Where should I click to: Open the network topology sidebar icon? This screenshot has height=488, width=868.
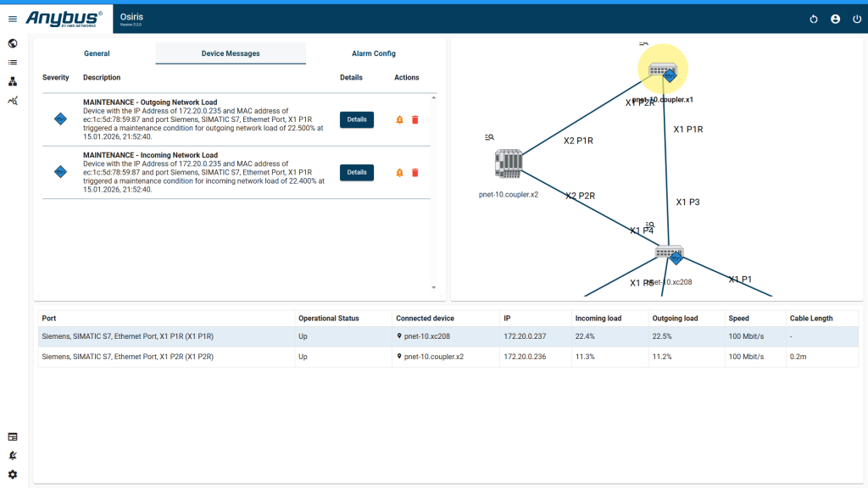point(12,82)
